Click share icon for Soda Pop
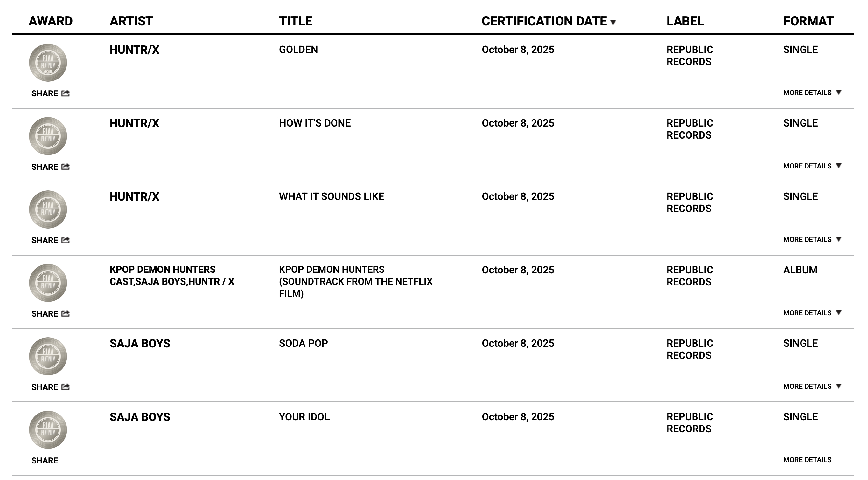868x480 pixels. [65, 387]
